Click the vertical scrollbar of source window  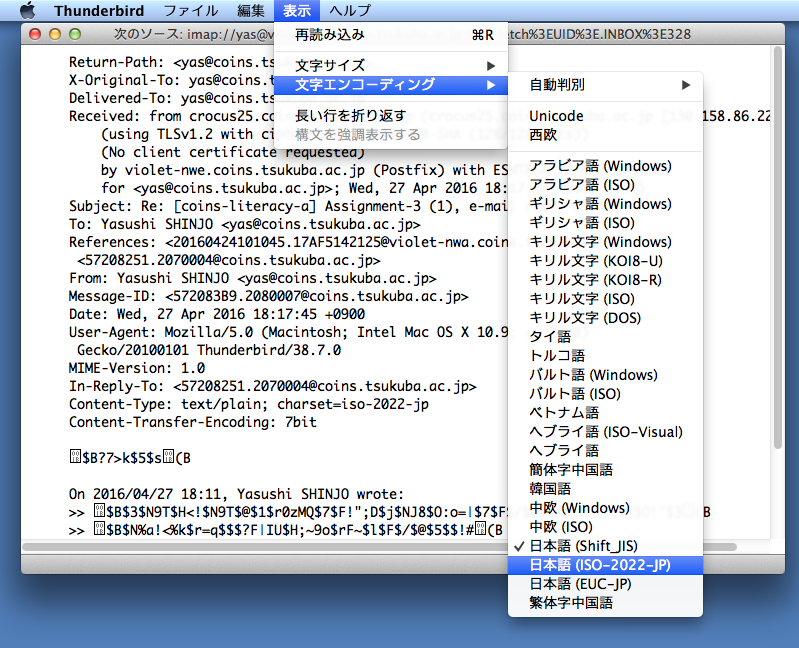click(x=778, y=248)
